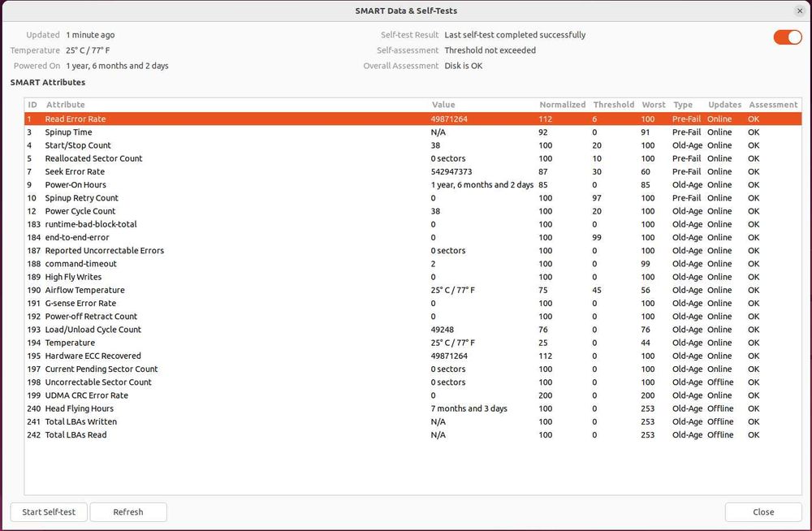Screen dimensions: 812x531
Task: Click the Assessment column header
Action: 773,105
